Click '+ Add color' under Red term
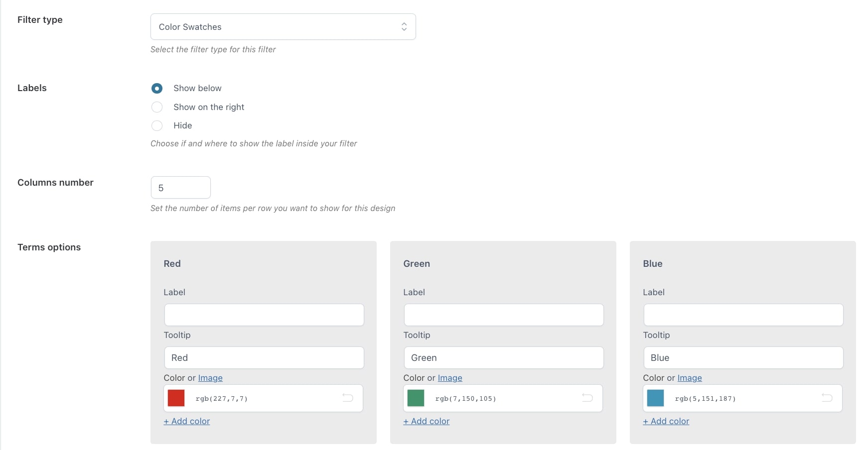 [187, 421]
